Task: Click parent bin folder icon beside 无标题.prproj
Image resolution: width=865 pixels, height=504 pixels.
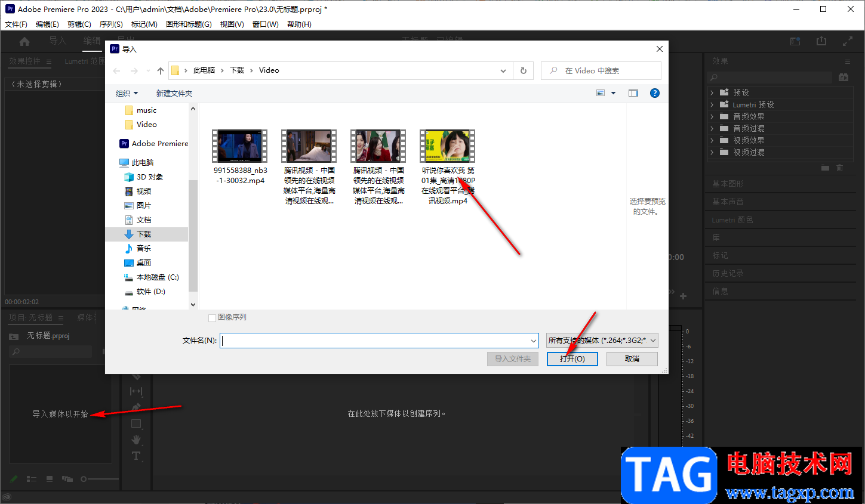Action: [14, 336]
